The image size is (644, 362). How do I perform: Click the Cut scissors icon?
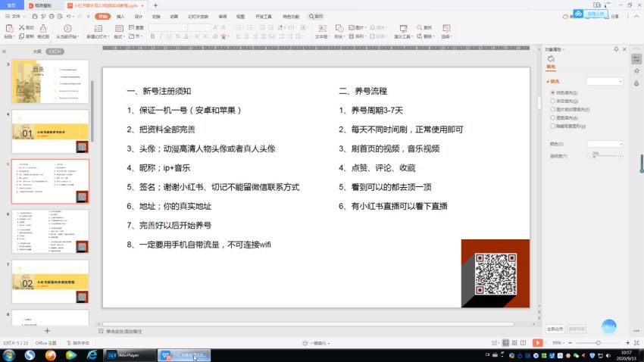(x=22, y=27)
